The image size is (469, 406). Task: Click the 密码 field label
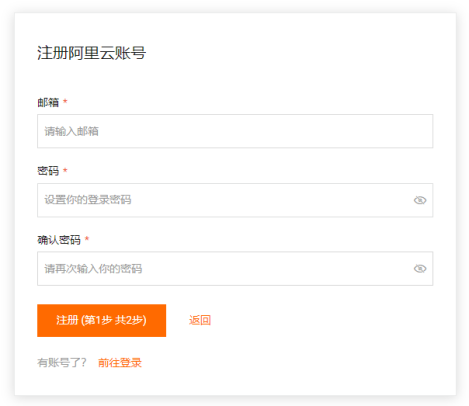coord(48,171)
